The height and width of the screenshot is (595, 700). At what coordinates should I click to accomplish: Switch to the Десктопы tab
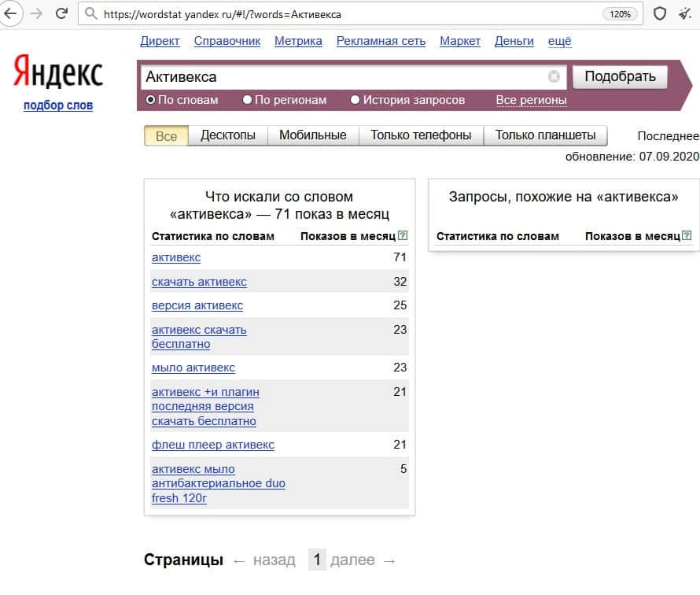point(228,135)
